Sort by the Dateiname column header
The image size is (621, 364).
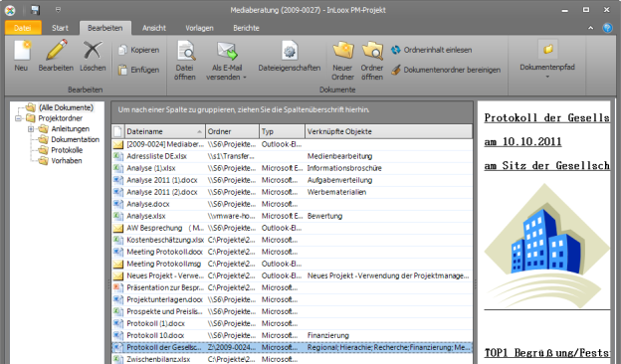164,131
